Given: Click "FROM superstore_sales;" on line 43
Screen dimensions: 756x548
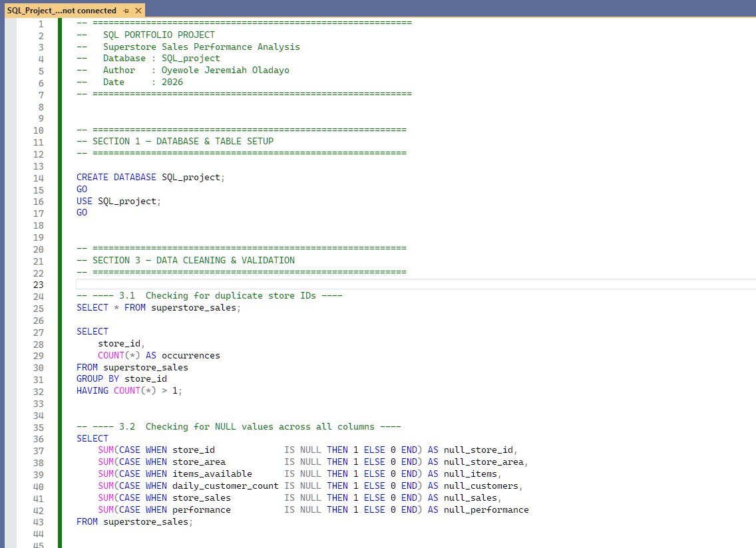Looking at the screenshot, I should pos(134,522).
